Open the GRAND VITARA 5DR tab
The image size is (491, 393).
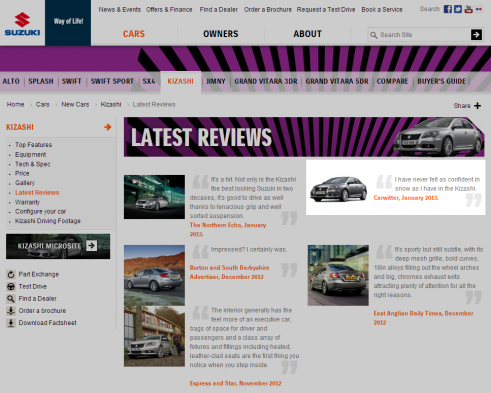(337, 81)
